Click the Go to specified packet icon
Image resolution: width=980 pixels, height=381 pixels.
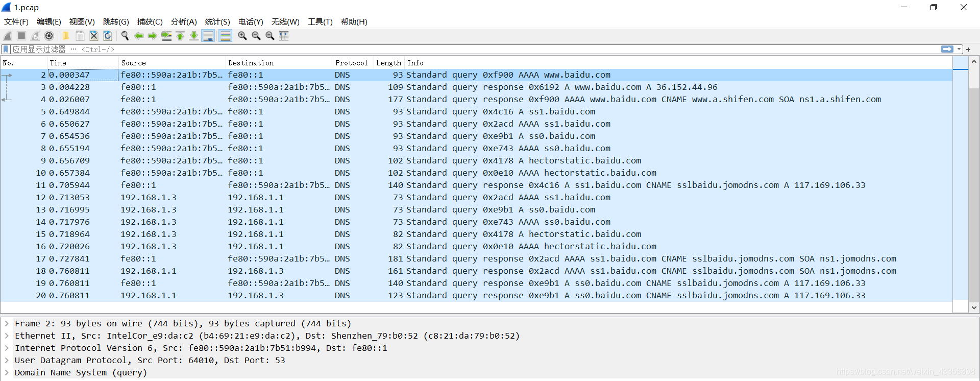click(x=166, y=36)
